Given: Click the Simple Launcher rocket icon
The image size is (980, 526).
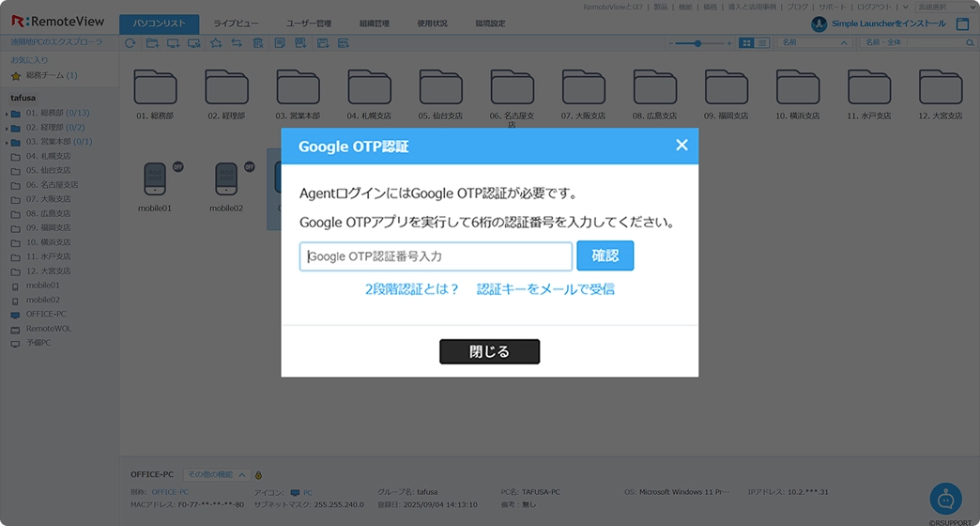Looking at the screenshot, I should [x=819, y=23].
